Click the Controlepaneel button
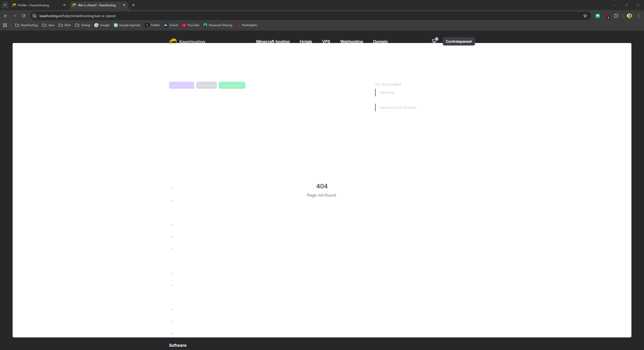The width and height of the screenshot is (644, 350). click(458, 41)
